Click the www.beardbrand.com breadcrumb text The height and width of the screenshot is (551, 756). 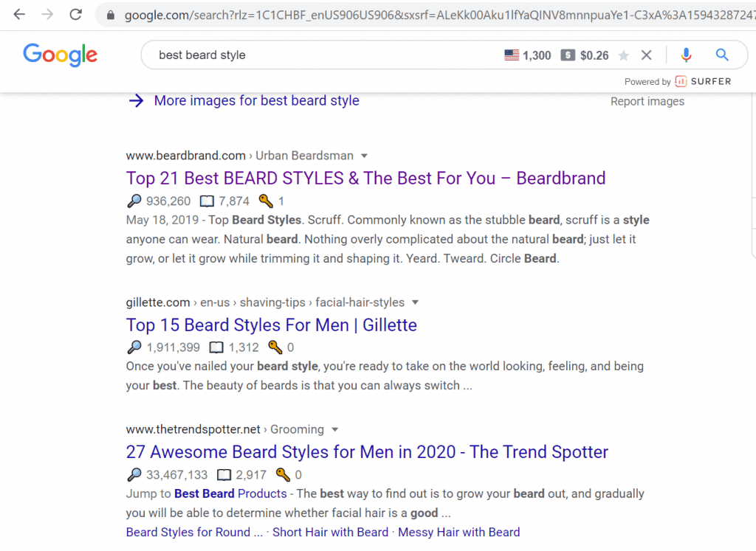185,156
